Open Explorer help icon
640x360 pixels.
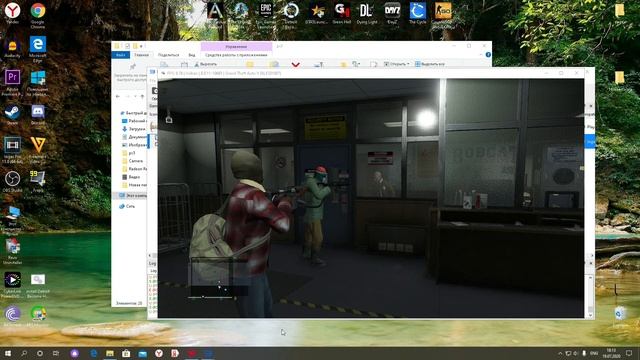488,55
